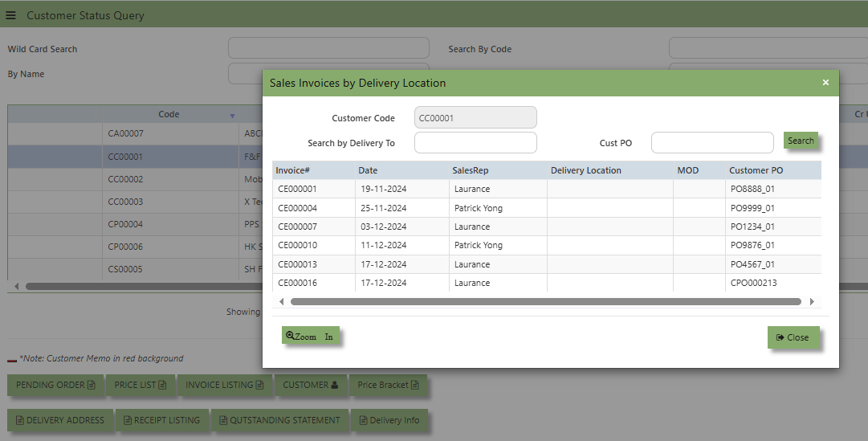This screenshot has width=868, height=441.
Task: Click the PRICE LIST button
Action: pos(140,385)
